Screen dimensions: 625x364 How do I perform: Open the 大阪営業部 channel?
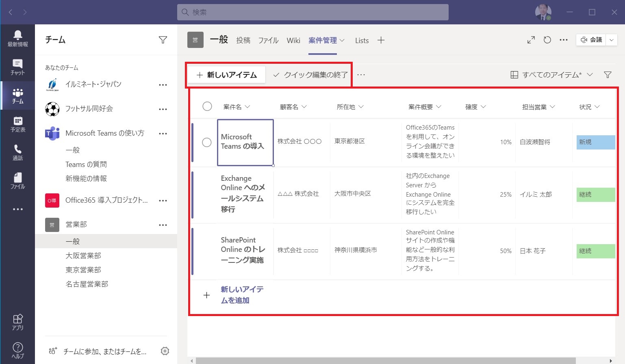[x=83, y=256]
